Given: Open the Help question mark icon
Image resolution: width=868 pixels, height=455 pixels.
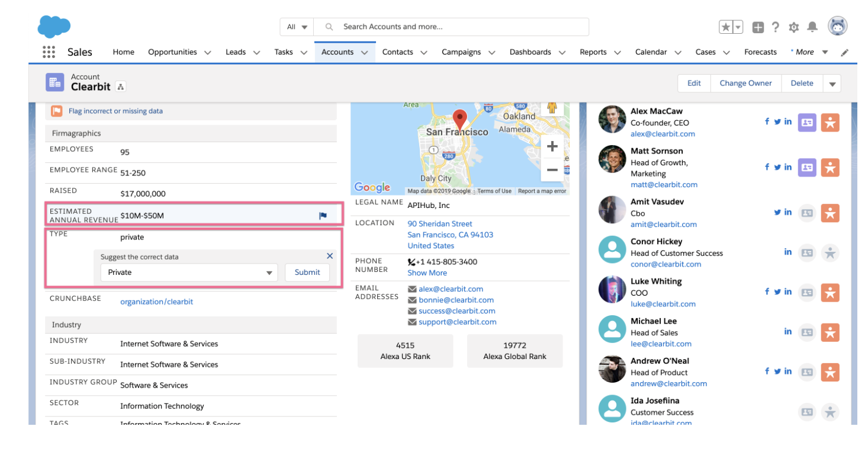Looking at the screenshot, I should click(x=776, y=27).
